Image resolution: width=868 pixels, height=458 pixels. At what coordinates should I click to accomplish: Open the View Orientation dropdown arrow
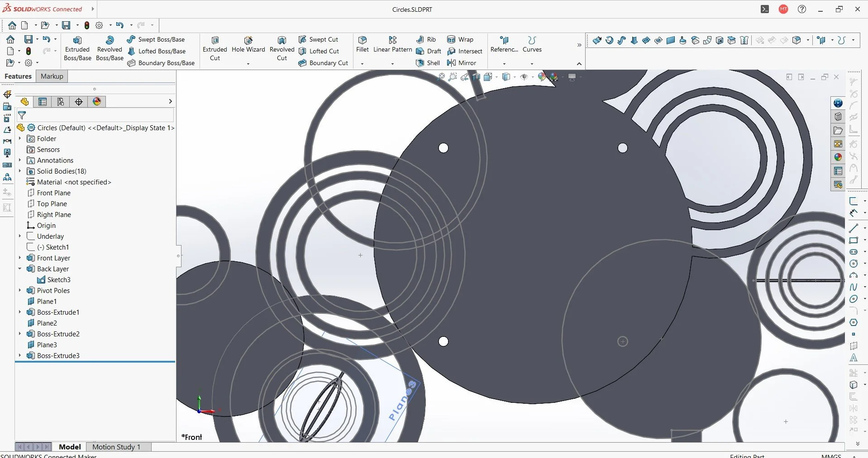pyautogui.click(x=496, y=77)
